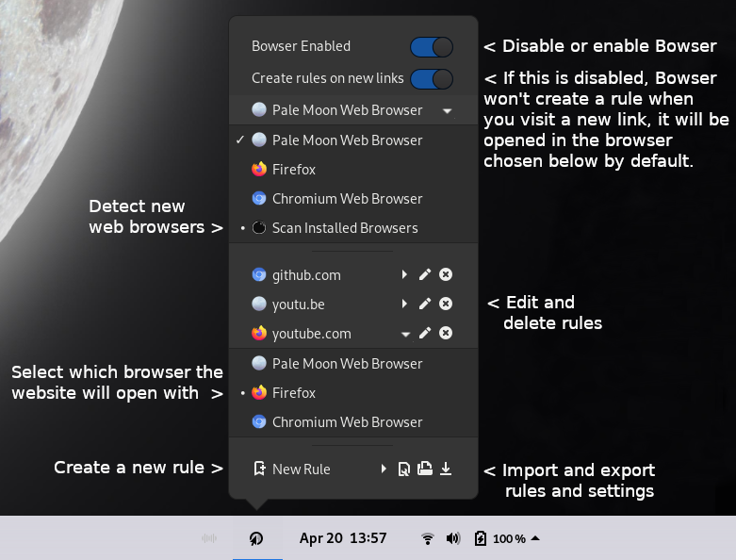Edit the youtube.com rule pencil icon
The height and width of the screenshot is (560, 736).
425,333
